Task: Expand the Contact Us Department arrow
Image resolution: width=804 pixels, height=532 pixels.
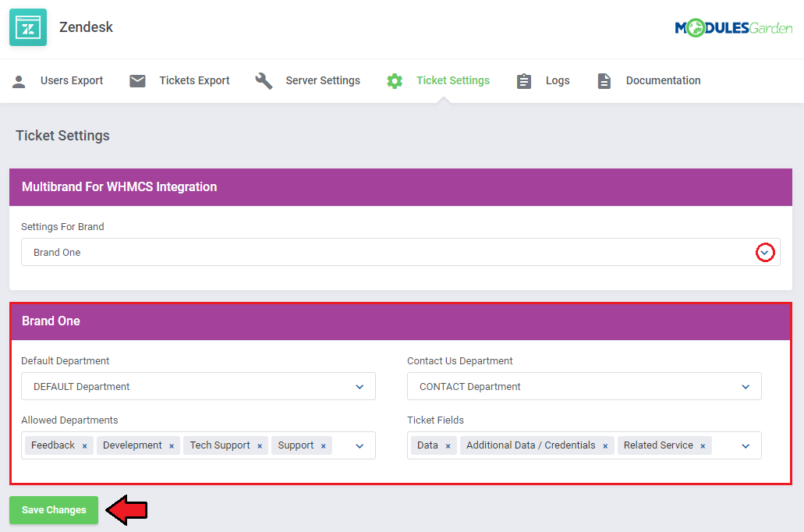Action: pyautogui.click(x=746, y=387)
